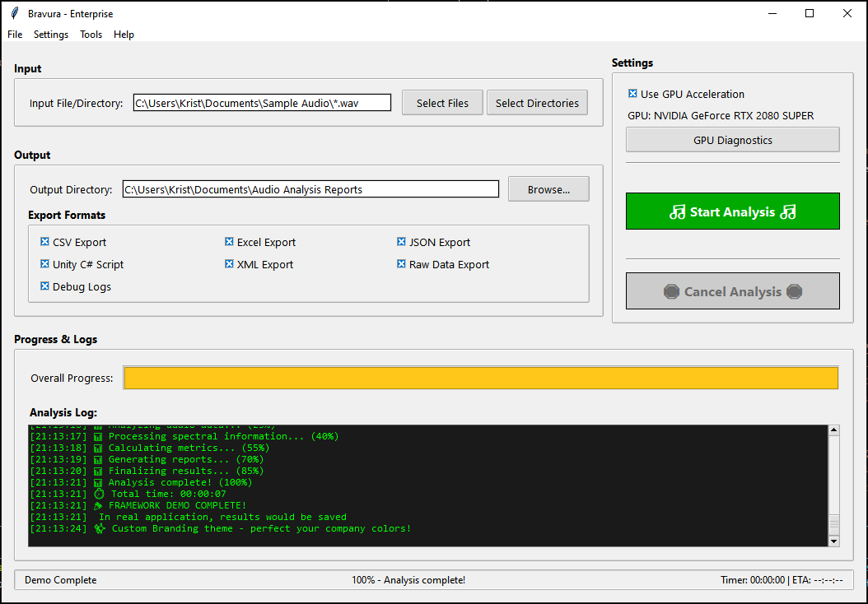The width and height of the screenshot is (868, 604).
Task: Uncheck CSV Export format
Action: point(44,242)
